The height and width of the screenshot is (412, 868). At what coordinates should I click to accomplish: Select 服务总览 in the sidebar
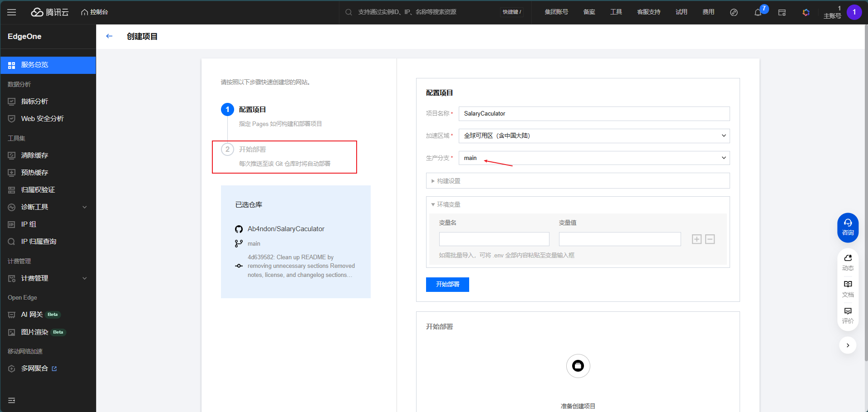click(x=48, y=65)
